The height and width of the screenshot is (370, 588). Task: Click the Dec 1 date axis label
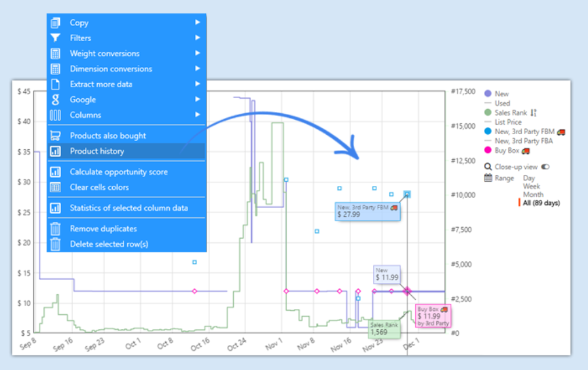411,344
